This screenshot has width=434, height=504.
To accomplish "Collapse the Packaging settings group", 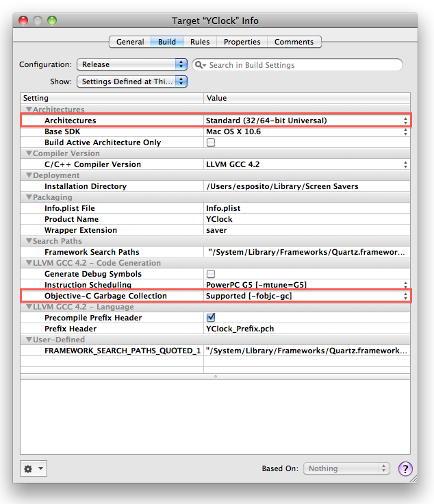I will pos(29,197).
